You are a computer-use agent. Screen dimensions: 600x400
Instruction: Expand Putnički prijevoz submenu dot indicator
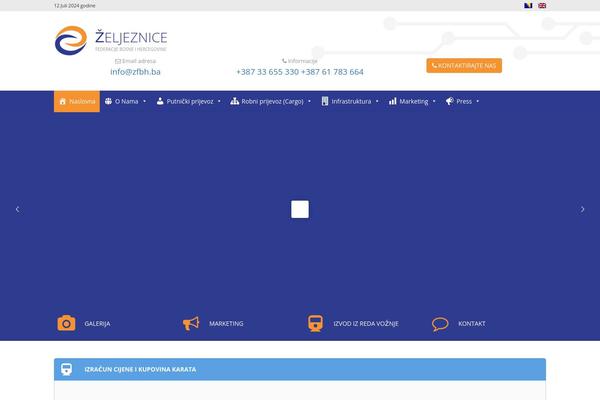click(219, 101)
